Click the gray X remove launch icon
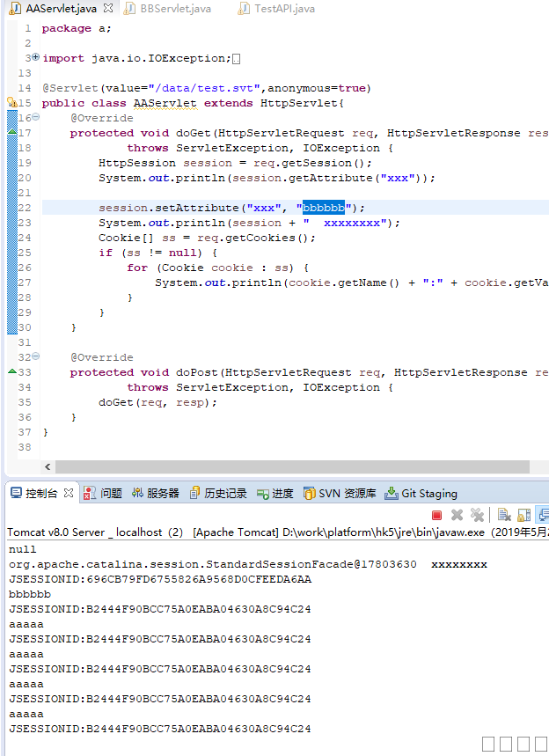The width and height of the screenshot is (549, 756). pyautogui.click(x=457, y=515)
